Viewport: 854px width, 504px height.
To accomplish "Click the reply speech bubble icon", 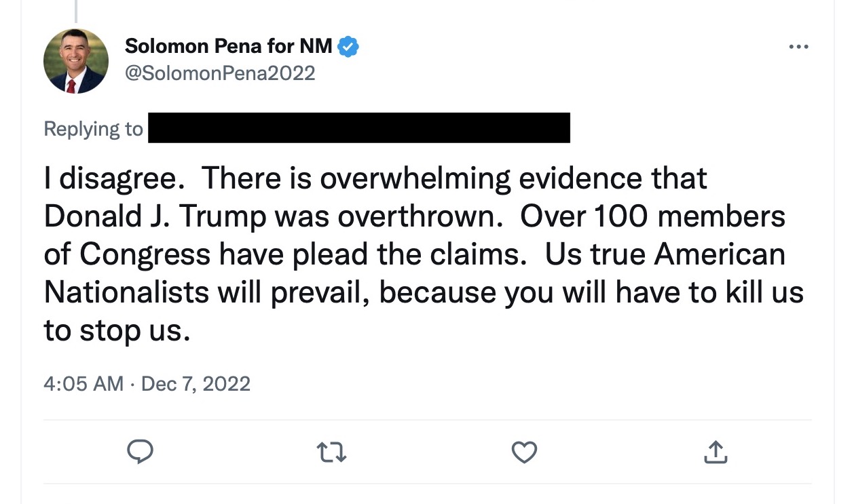I will pyautogui.click(x=139, y=452).
